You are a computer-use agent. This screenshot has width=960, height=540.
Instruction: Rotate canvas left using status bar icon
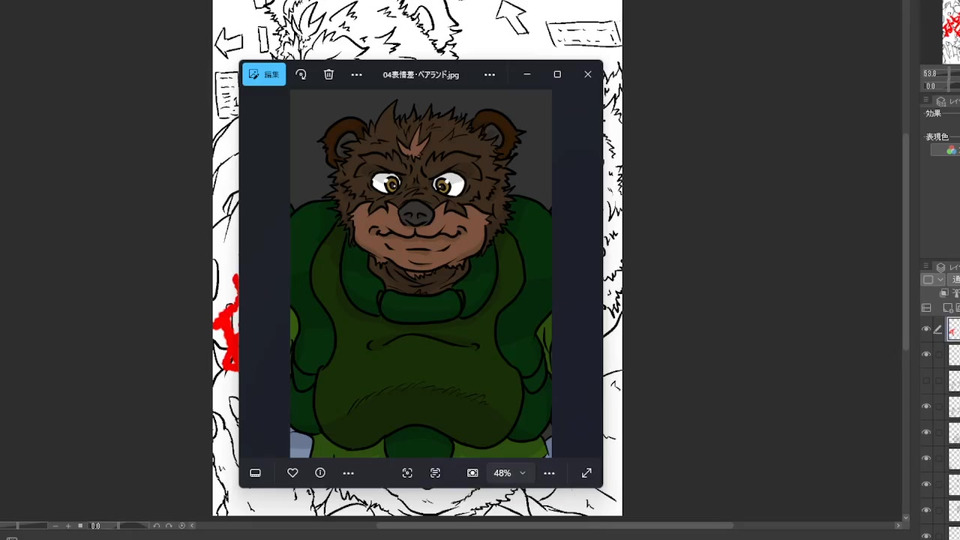[157, 525]
